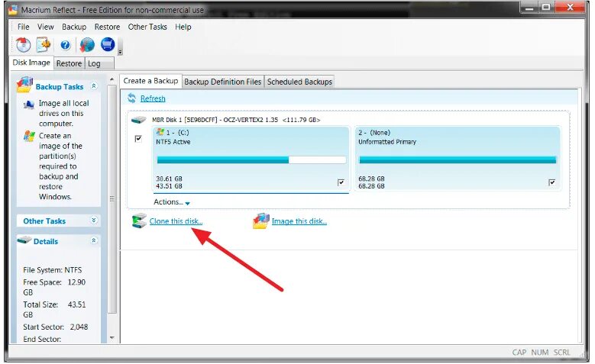Click the Details panel drive icon
Image resolution: width=595 pixels, height=364 pixels.
24,240
